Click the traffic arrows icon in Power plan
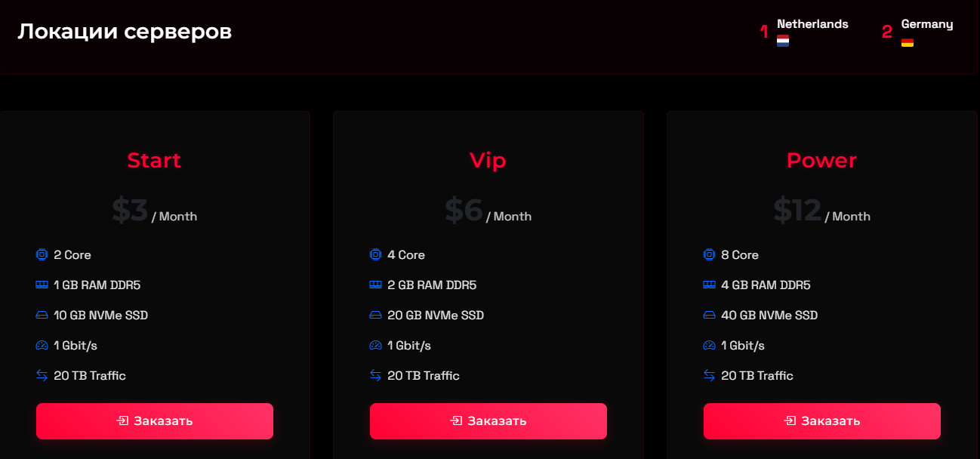This screenshot has width=980, height=459. pyautogui.click(x=709, y=375)
